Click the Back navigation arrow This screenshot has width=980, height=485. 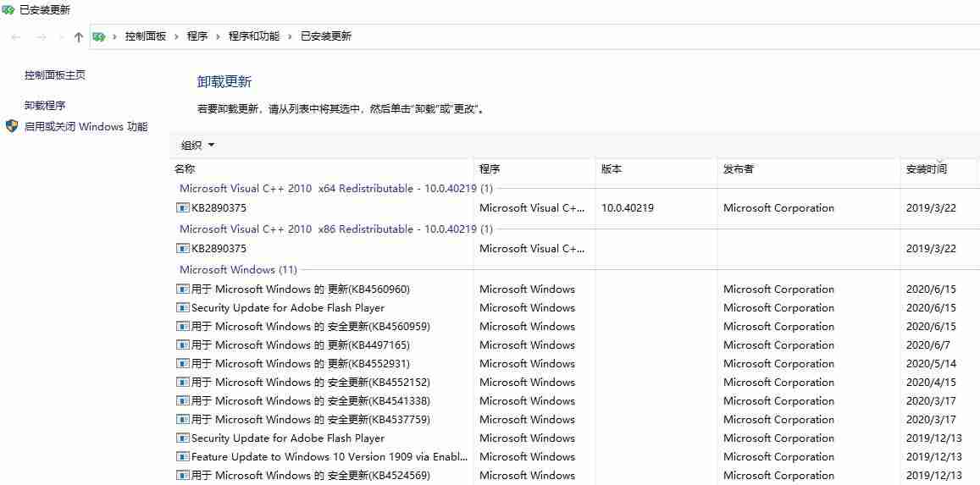pos(16,37)
